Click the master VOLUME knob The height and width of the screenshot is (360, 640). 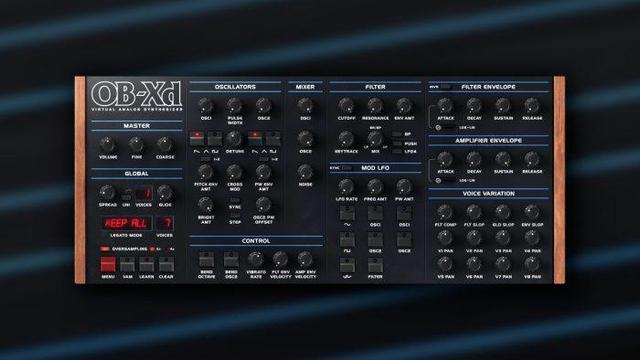click(107, 144)
